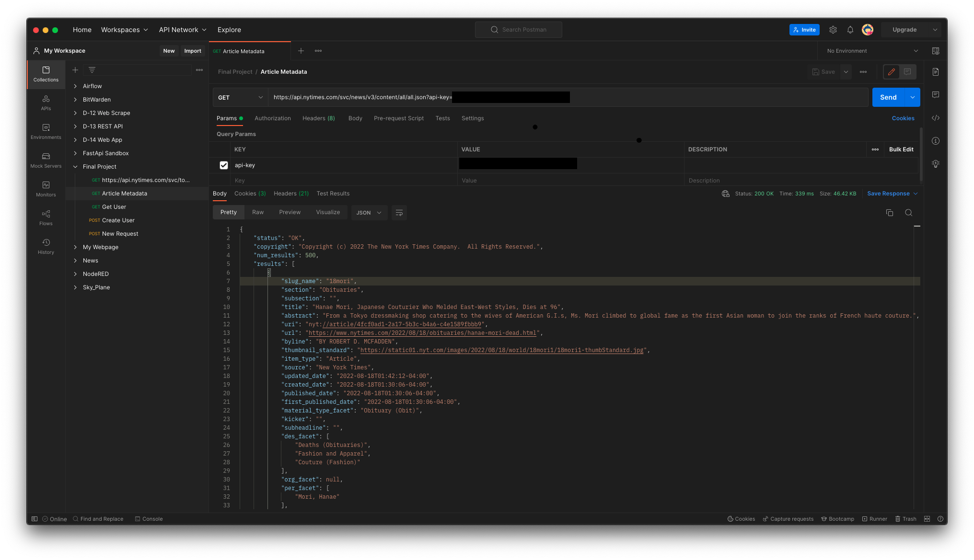Viewport: 974px width, 560px height.
Task: Open the Cookies link
Action: (903, 118)
